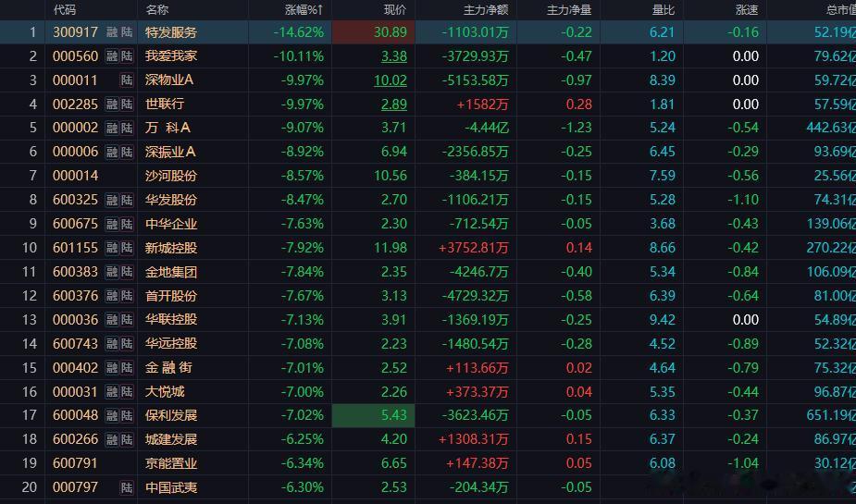Select stock name 新城控股
This screenshot has width=856, height=504.
171,248
